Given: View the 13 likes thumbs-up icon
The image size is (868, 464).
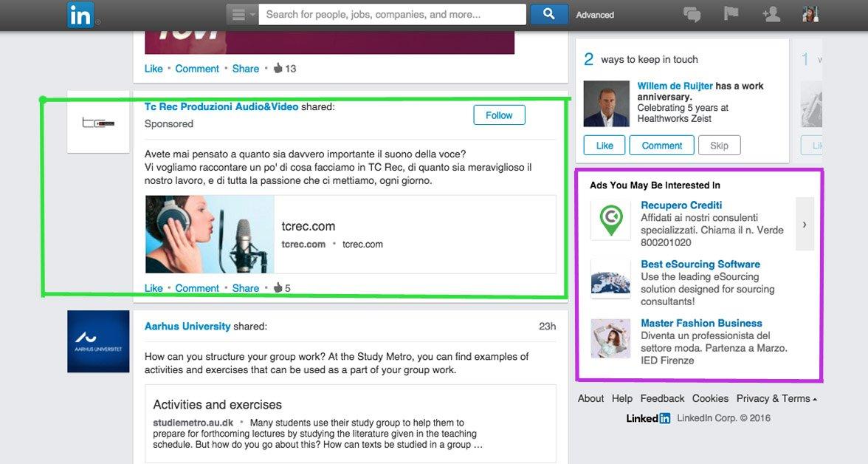Looking at the screenshot, I should coord(278,68).
